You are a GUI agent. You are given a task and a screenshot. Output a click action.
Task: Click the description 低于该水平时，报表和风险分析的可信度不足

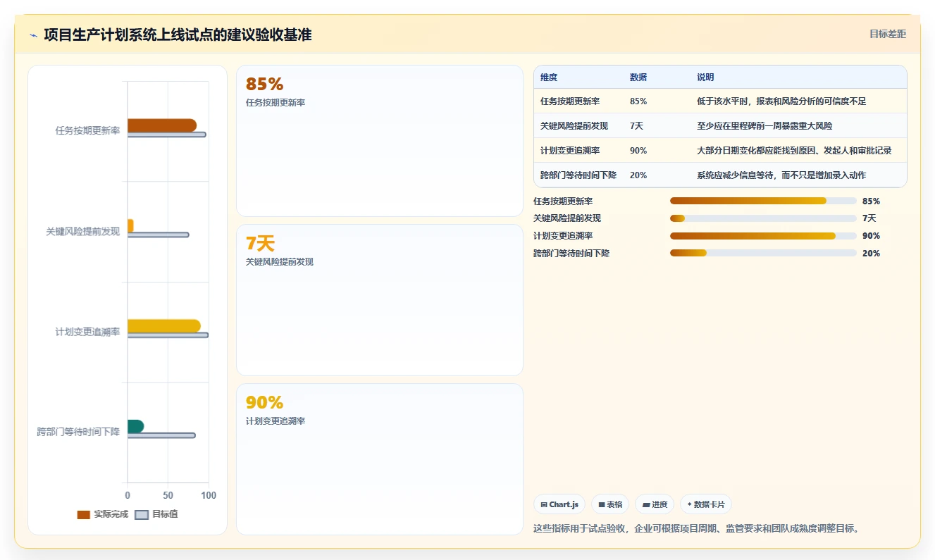781,101
